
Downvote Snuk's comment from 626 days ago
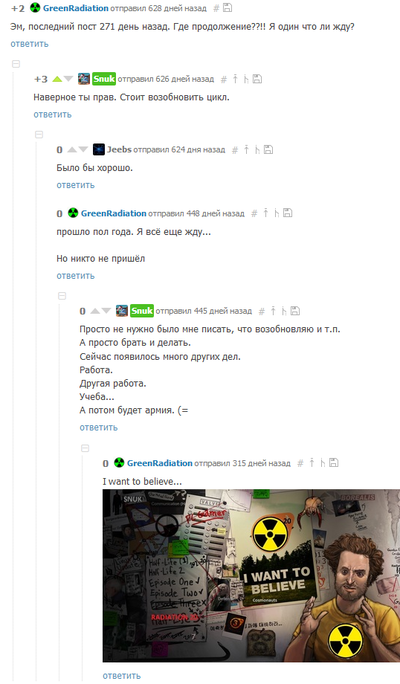click(68, 79)
